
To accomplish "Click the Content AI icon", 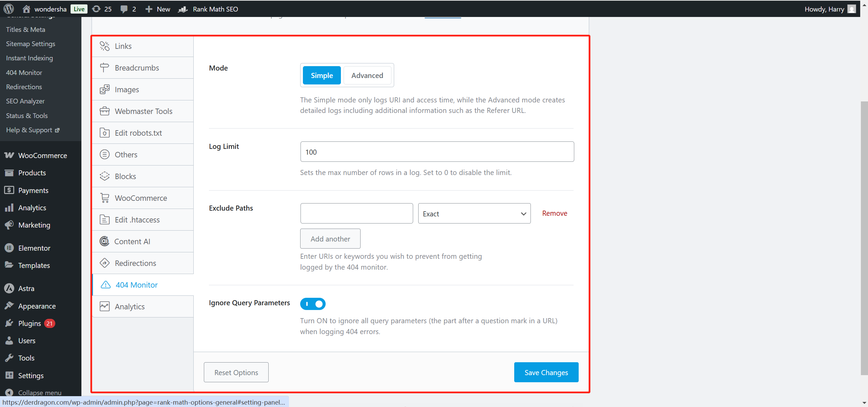I will point(104,241).
